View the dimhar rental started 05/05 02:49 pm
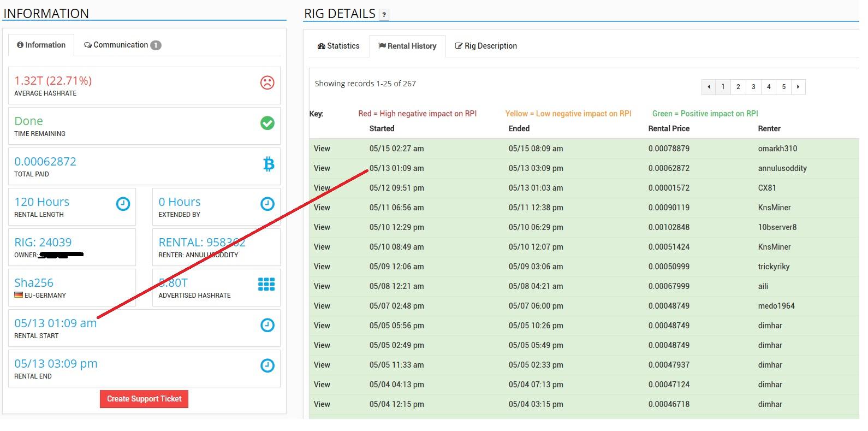 (x=322, y=345)
